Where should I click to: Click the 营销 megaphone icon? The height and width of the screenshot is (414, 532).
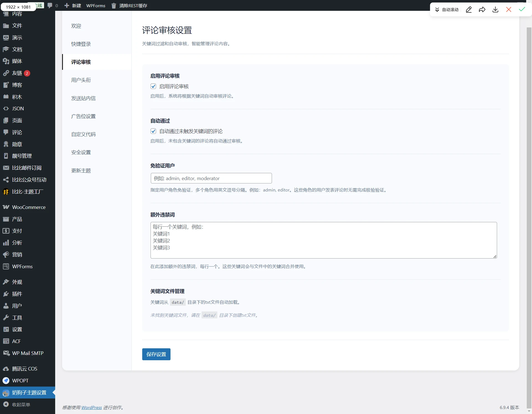click(x=6, y=255)
